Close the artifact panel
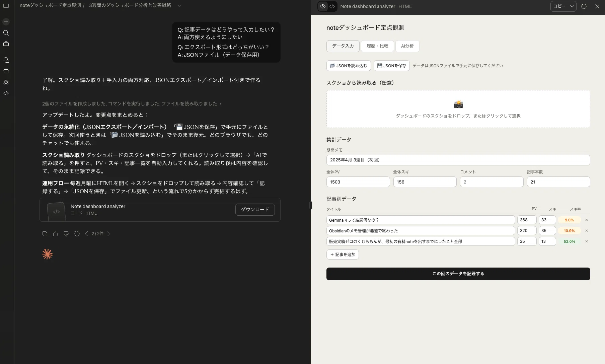 click(597, 6)
